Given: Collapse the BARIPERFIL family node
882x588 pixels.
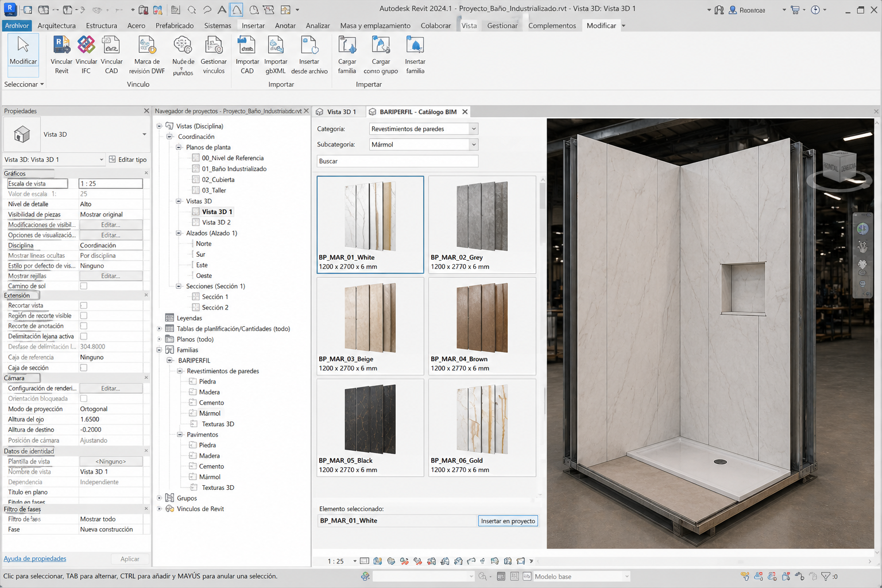Looking at the screenshot, I should point(169,360).
